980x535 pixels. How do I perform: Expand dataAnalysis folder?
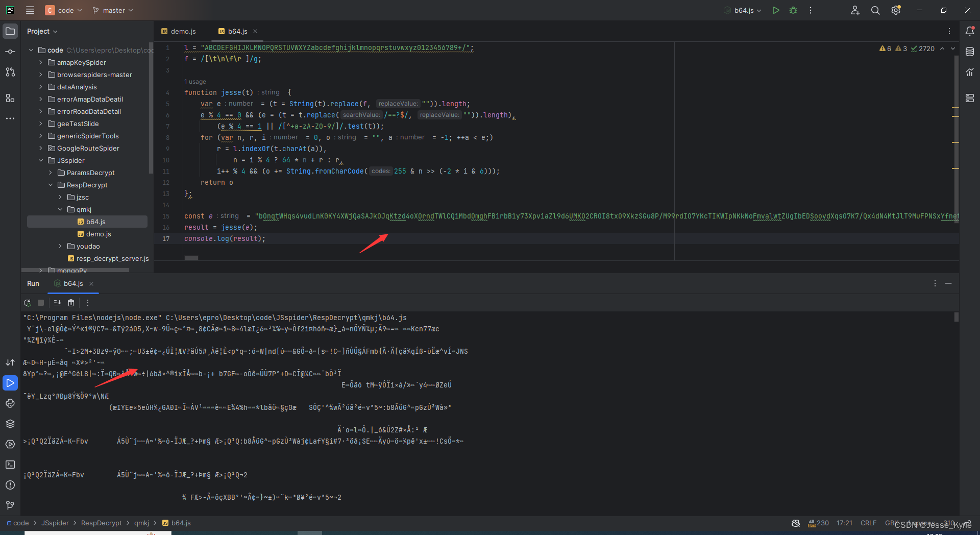click(41, 87)
